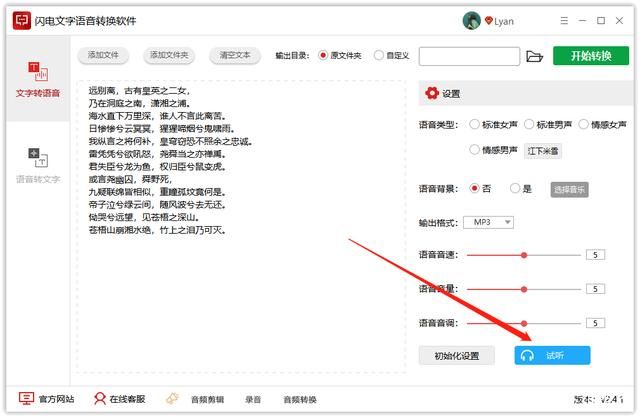The width and height of the screenshot is (640, 418).
Task: Click the 语音音速 slider handle
Action: (x=524, y=255)
